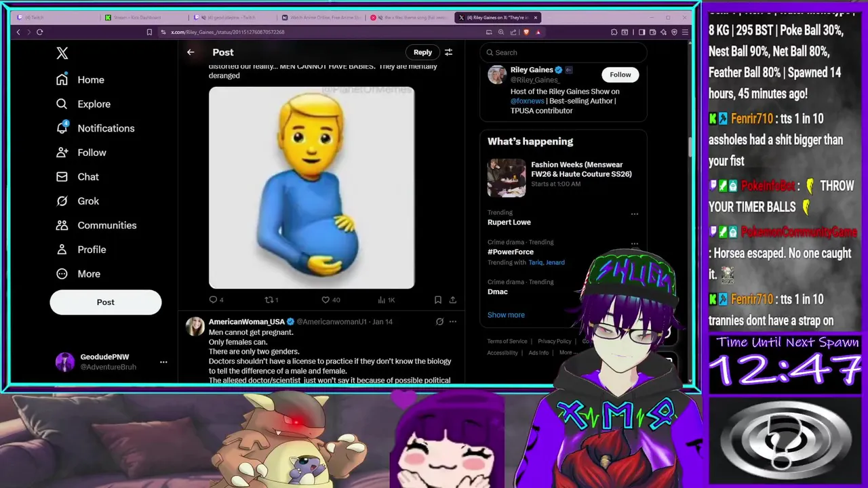Open the browser hamburger menu
The width and height of the screenshot is (868, 488).
click(686, 32)
